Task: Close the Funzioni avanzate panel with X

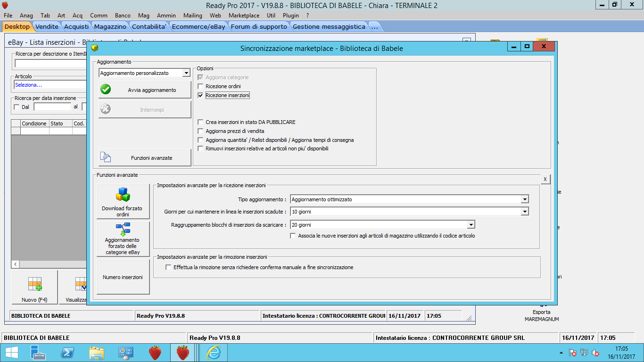Action: [545, 179]
